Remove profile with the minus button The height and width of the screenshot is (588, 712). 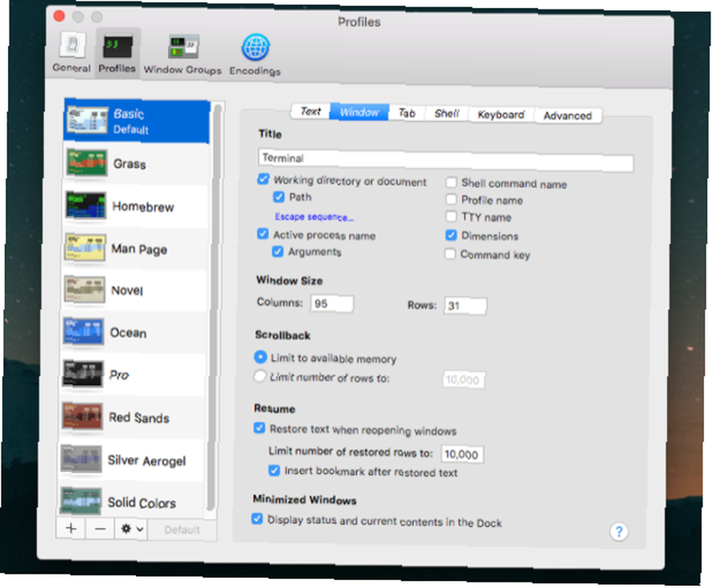click(x=100, y=529)
